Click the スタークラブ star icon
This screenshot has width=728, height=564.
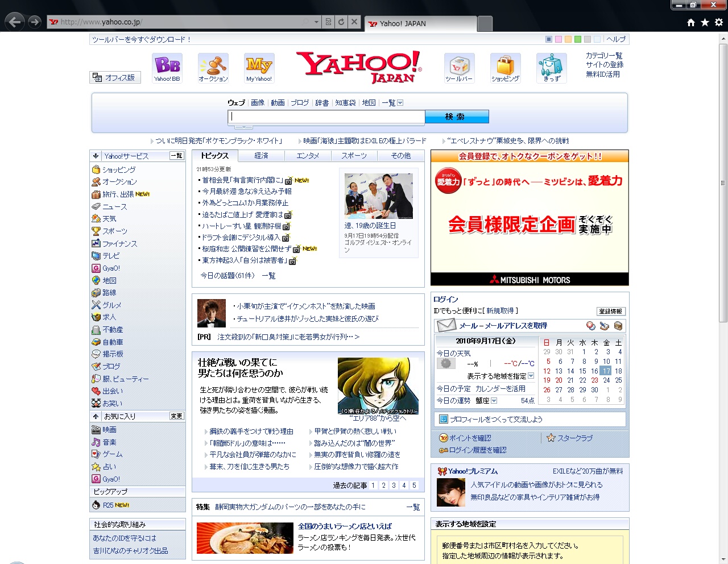[551, 438]
